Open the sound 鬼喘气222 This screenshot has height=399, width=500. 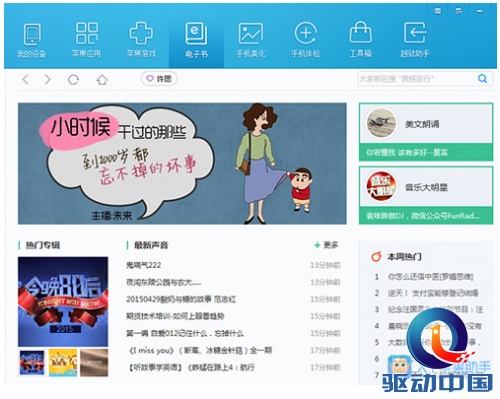point(143,265)
